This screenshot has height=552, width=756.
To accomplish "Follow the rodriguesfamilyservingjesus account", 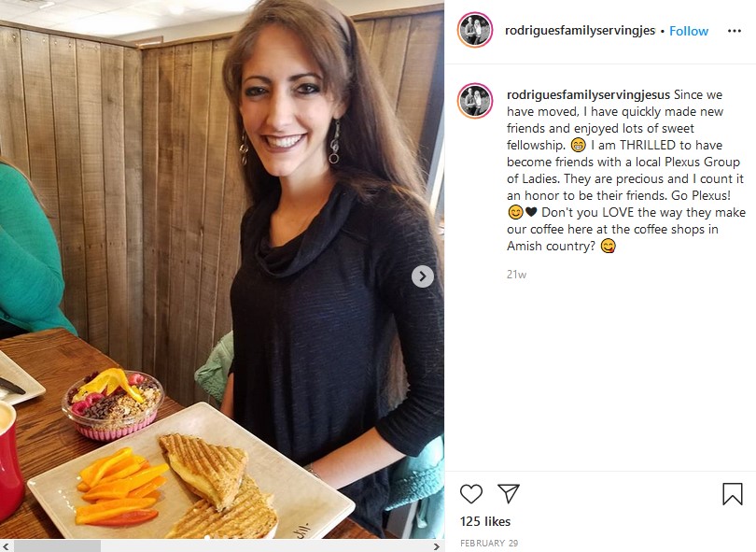I will point(689,31).
